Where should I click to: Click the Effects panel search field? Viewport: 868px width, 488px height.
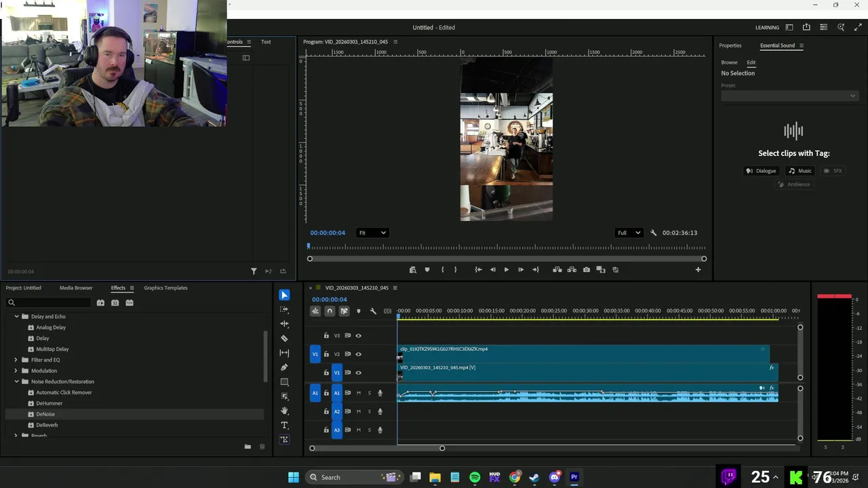51,302
